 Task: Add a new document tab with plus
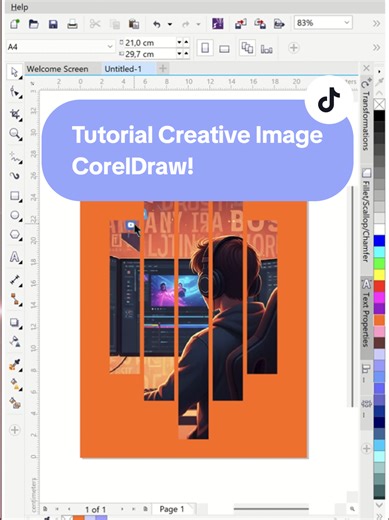pyautogui.click(x=163, y=69)
